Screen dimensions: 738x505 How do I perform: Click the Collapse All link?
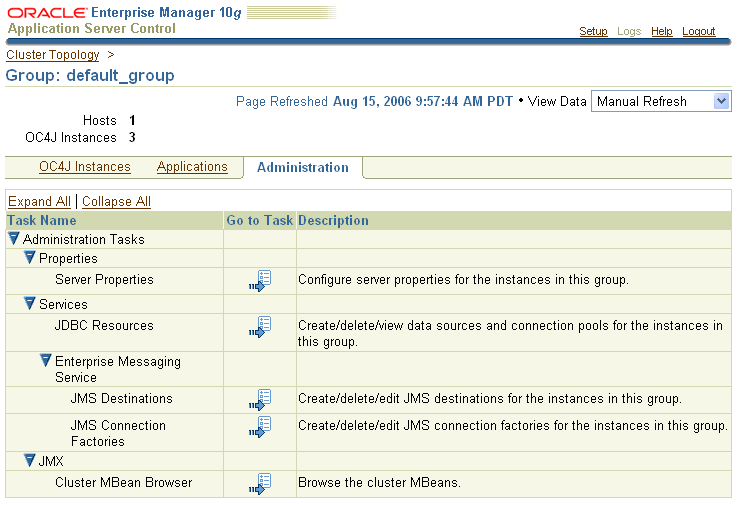coord(116,201)
